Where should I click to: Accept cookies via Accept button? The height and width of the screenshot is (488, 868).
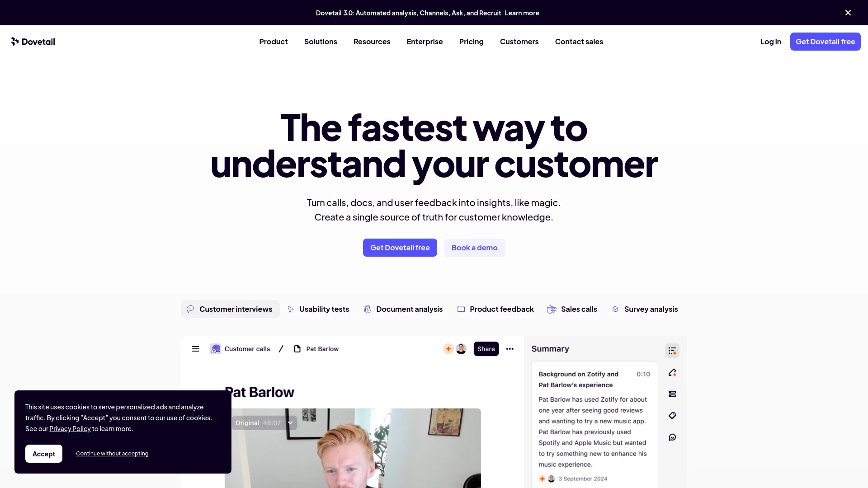coord(43,454)
